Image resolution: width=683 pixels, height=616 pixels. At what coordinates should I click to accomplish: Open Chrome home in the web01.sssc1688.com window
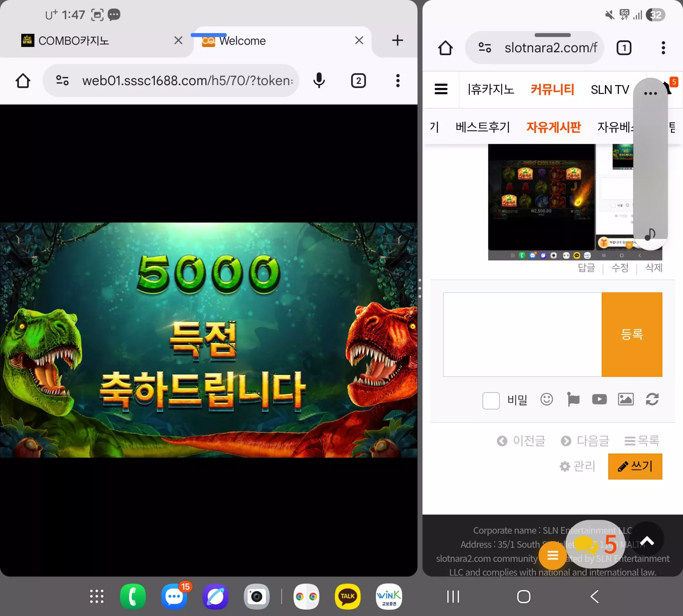(23, 81)
